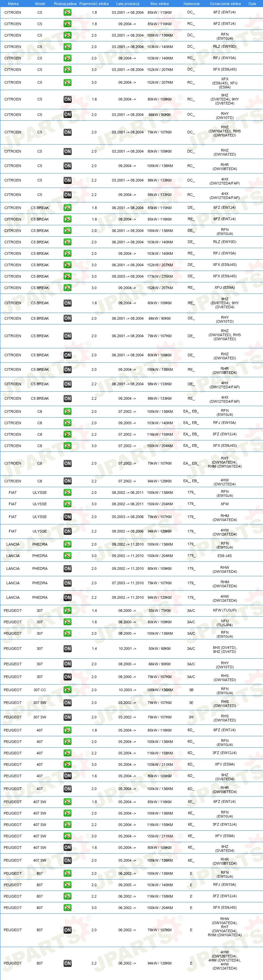Select the '09.2003 -> 08.2004' production years cell
263x980 pixels.
coord(127,277)
